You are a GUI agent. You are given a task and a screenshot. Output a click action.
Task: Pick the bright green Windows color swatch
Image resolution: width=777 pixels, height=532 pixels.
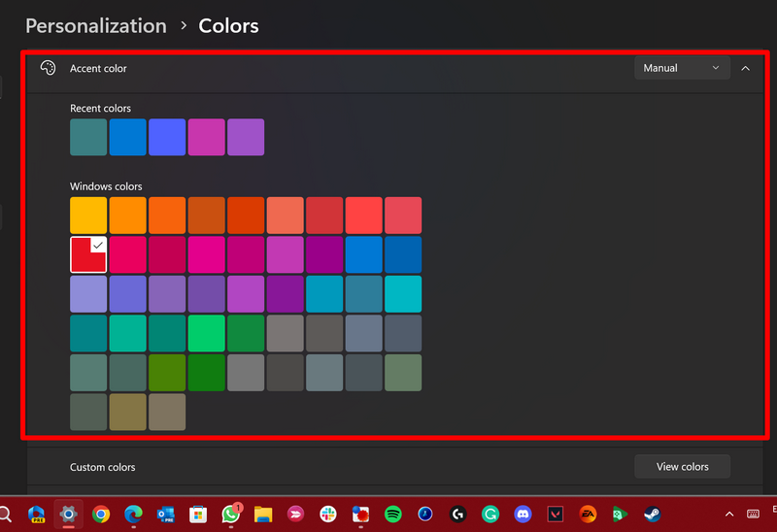click(206, 333)
